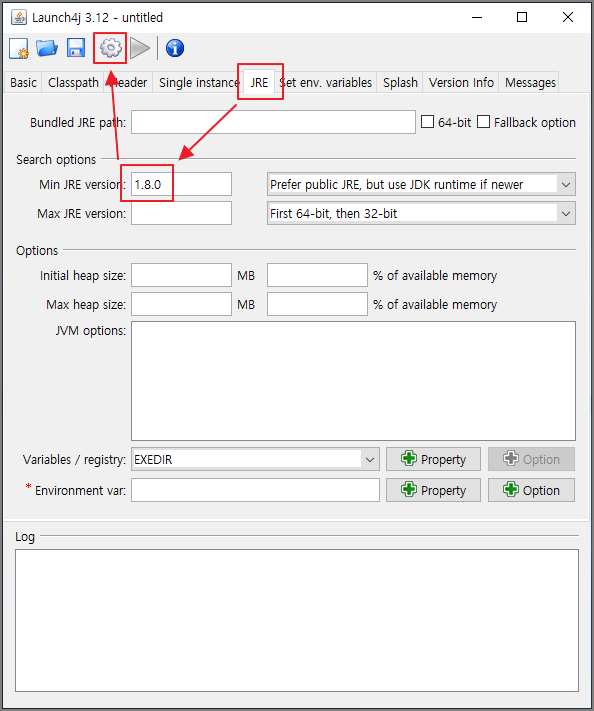Click inside the Log output area

[x=297, y=620]
